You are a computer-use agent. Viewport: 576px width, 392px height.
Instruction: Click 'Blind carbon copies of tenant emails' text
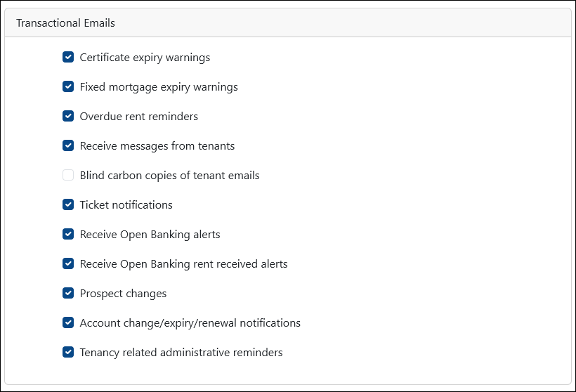(170, 176)
